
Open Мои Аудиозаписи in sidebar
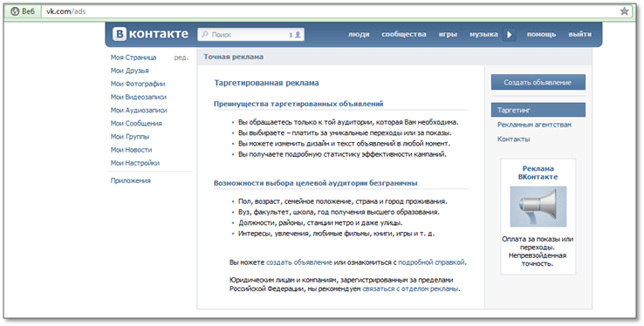pos(139,110)
